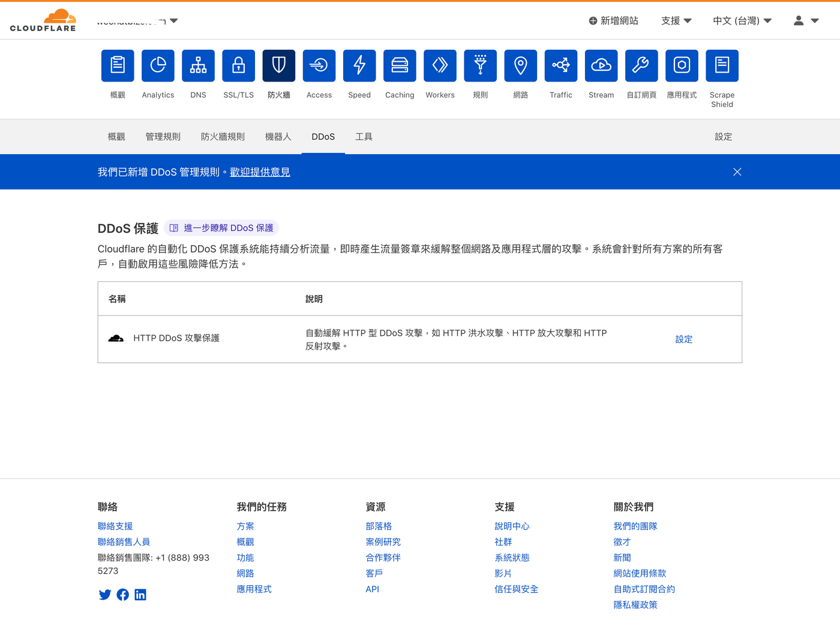Open the 支援 dropdown menu
Image resolution: width=840 pixels, height=644 pixels.
[x=676, y=21]
